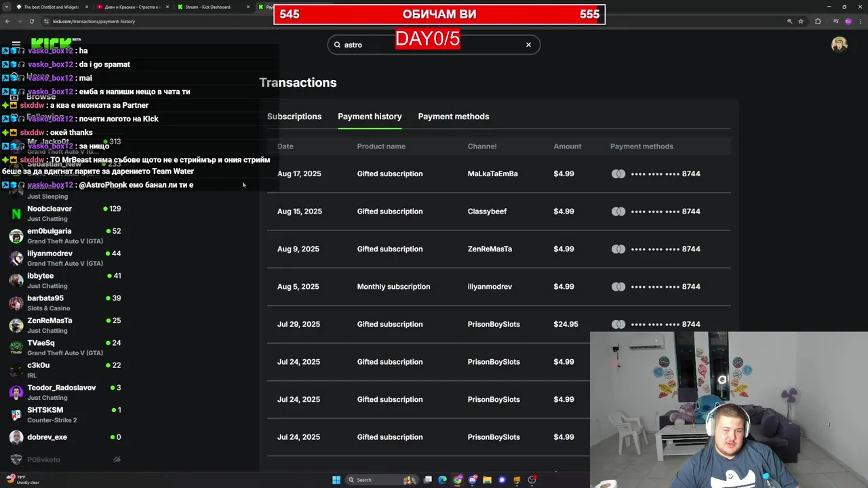Click the $24.95 amount cell
Viewport: 868px width, 488px height.
point(566,324)
